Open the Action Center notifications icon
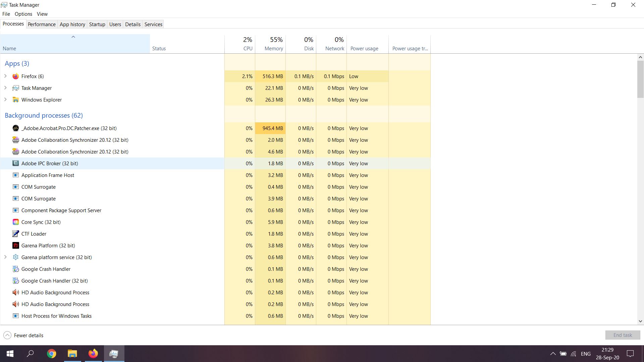Screen dimensions: 644x362 pos(630,354)
